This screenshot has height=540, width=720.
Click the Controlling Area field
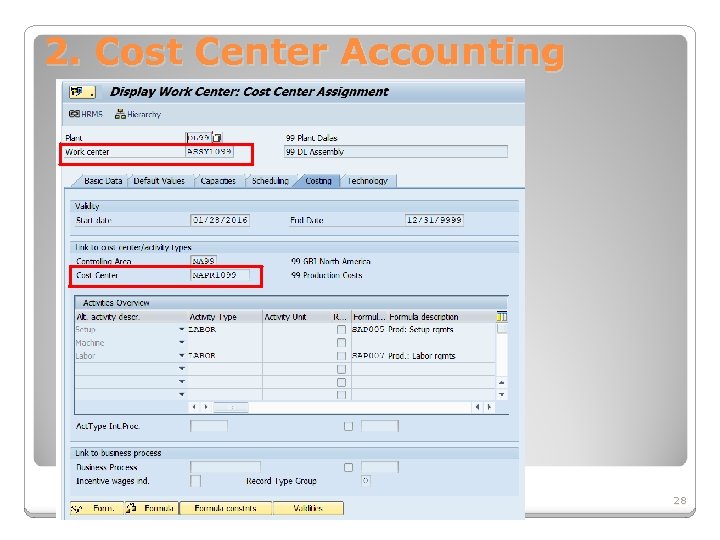(x=203, y=261)
